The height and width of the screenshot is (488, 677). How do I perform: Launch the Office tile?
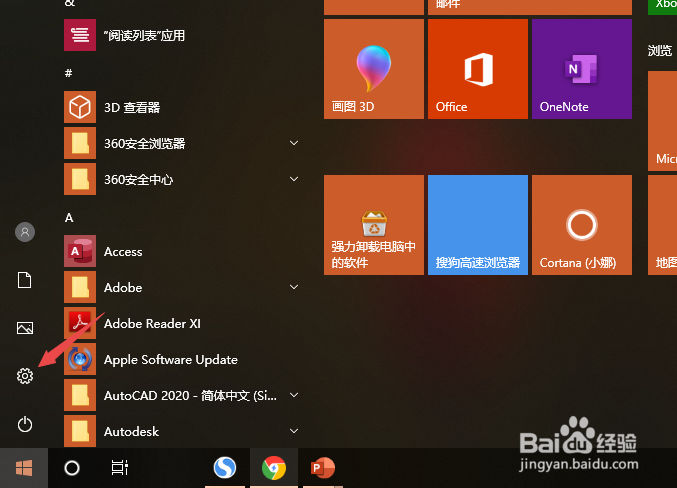(x=478, y=69)
